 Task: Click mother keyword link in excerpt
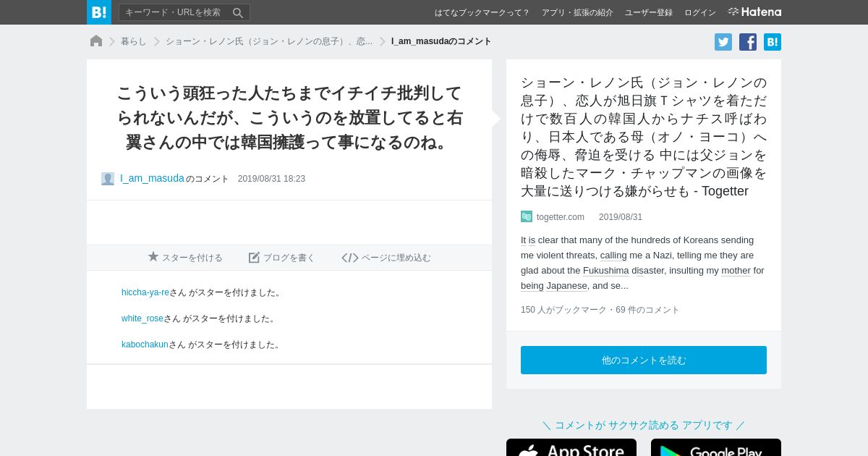coord(736,271)
